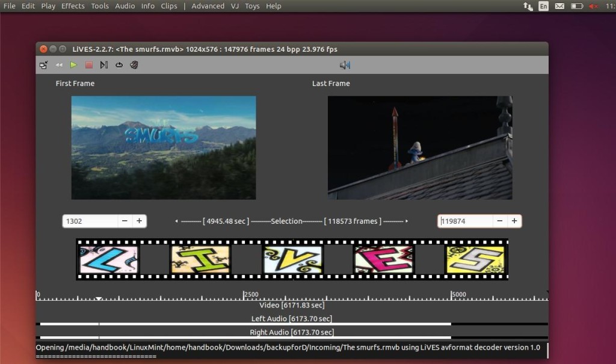Open the Toys menu
This screenshot has height=364, width=616.
pyautogui.click(x=252, y=6)
